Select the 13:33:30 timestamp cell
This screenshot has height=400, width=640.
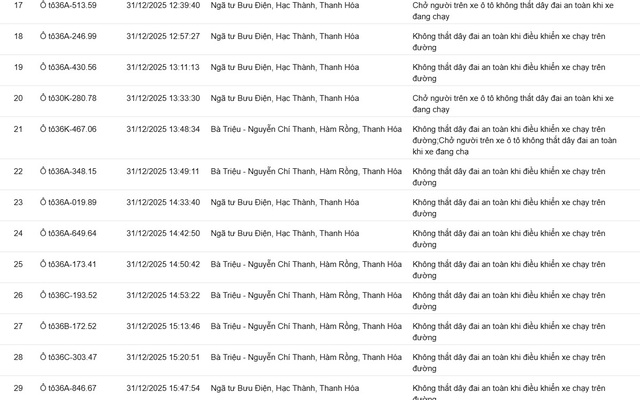(163, 98)
